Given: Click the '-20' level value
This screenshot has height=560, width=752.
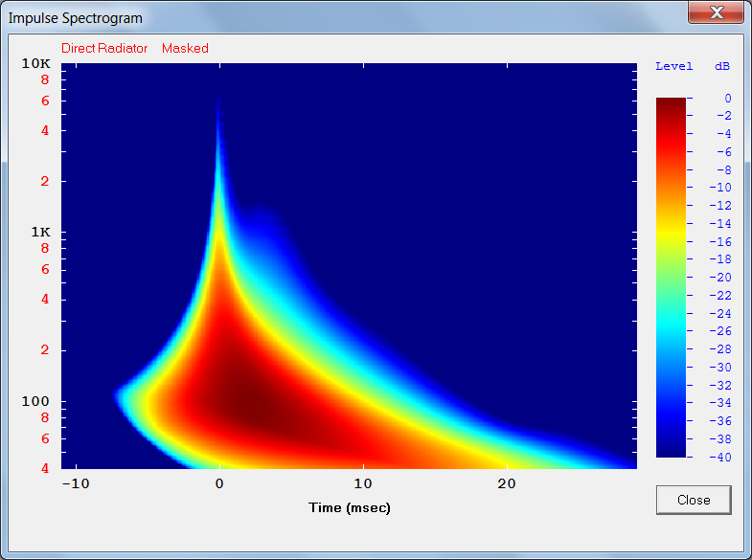Looking at the screenshot, I should (720, 278).
